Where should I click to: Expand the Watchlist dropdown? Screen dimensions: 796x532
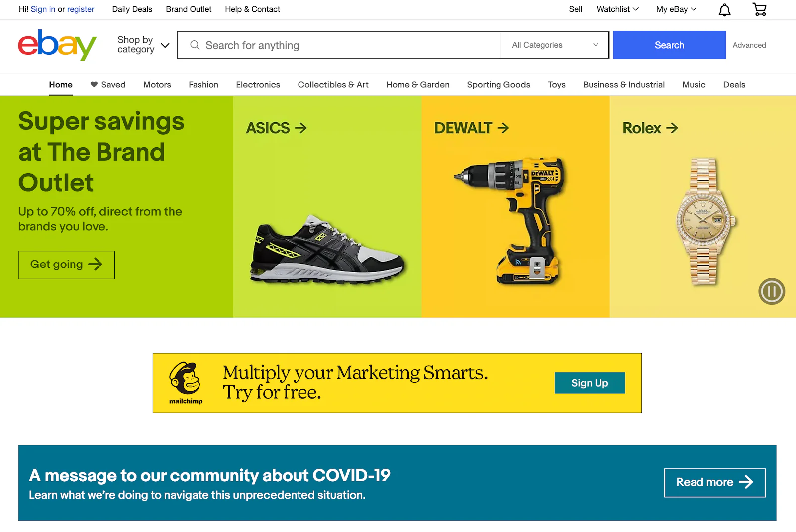tap(617, 9)
